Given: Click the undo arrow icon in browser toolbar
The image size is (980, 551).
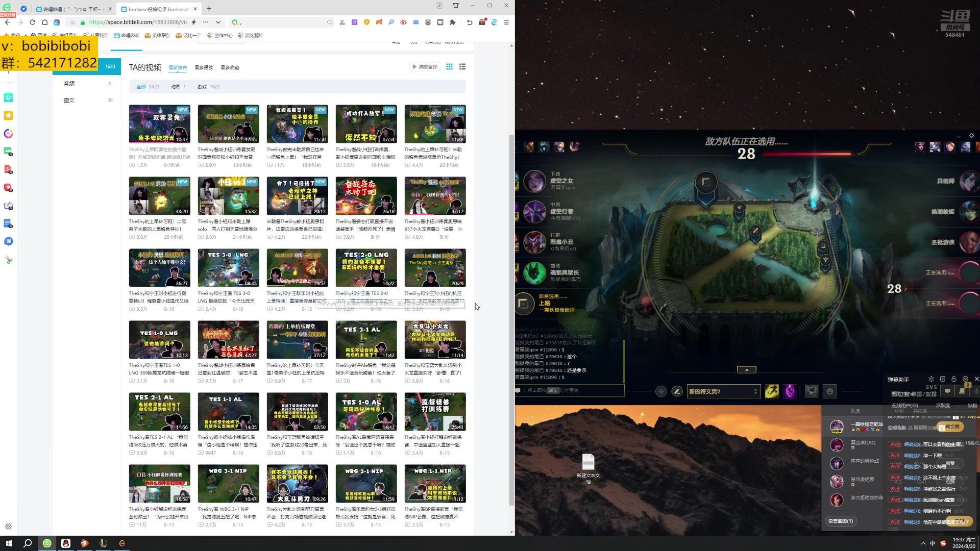Looking at the screenshot, I should click(x=469, y=22).
